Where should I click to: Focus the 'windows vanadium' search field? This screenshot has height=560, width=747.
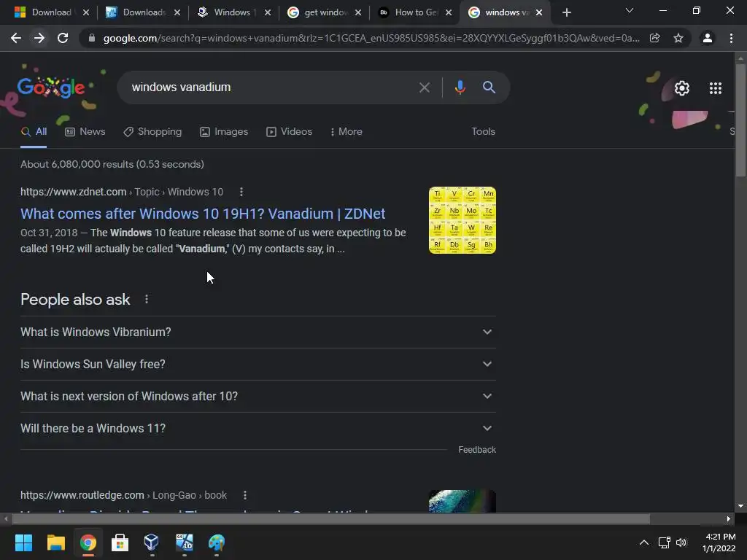tap(271, 87)
